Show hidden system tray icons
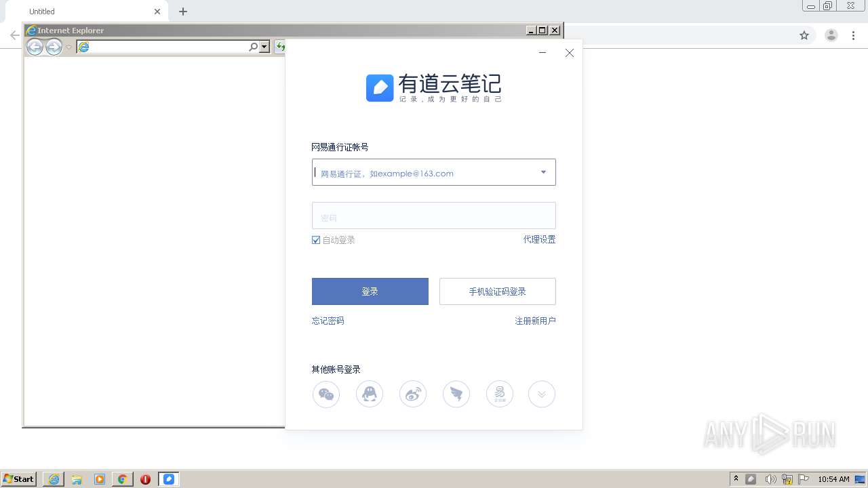This screenshot has height=488, width=868. pyautogui.click(x=736, y=479)
